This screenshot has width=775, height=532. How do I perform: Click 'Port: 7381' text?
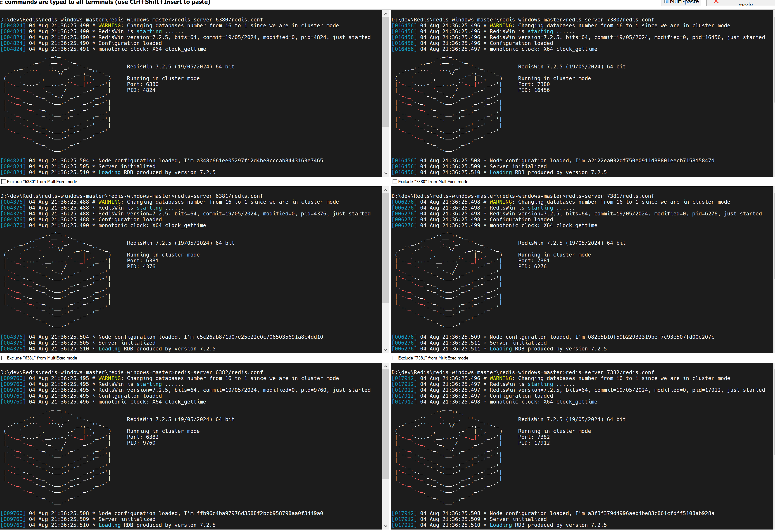534,261
